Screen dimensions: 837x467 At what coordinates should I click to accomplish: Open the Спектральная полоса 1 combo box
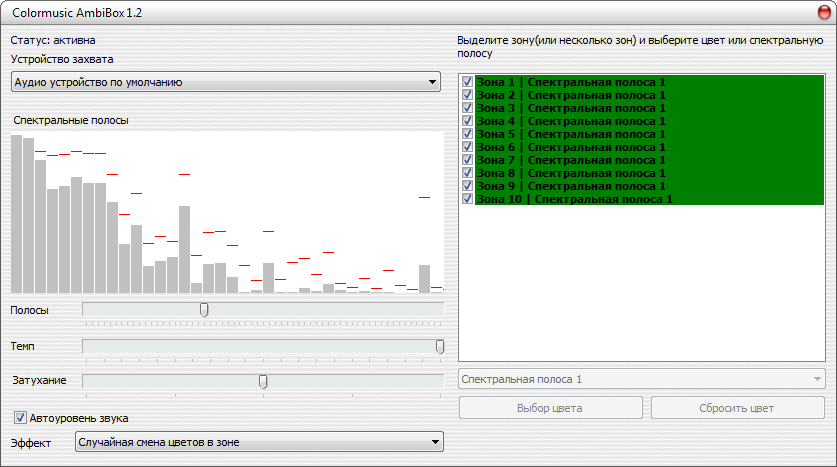click(642, 379)
